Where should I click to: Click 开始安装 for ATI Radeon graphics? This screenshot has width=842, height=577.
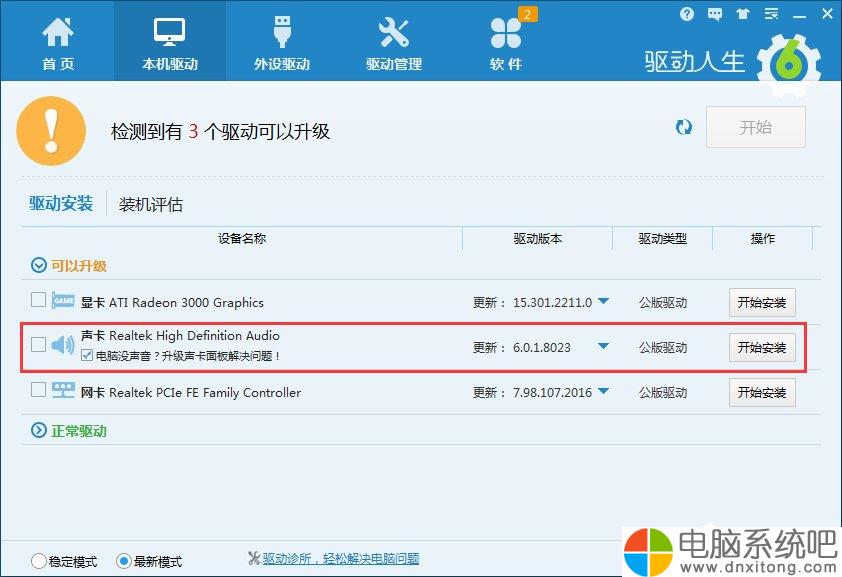click(x=762, y=302)
